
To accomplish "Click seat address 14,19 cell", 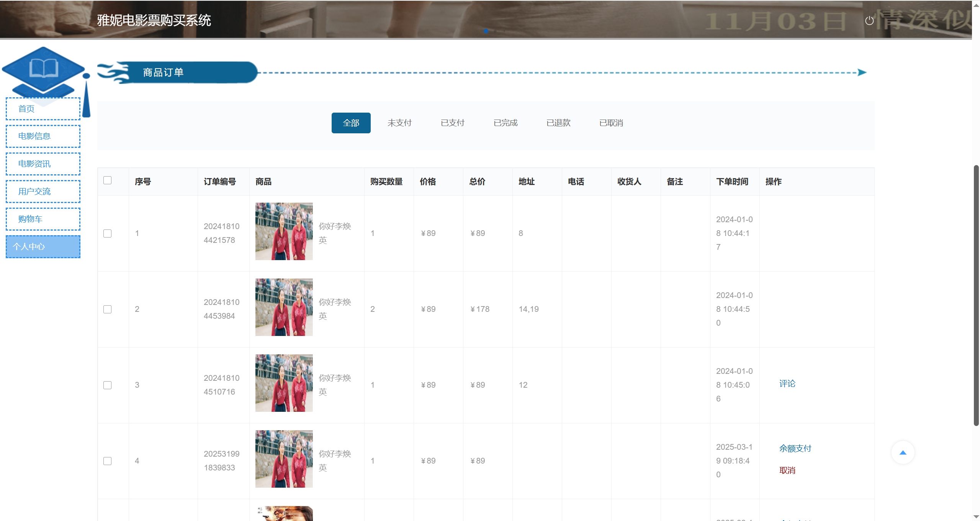I will click(528, 309).
